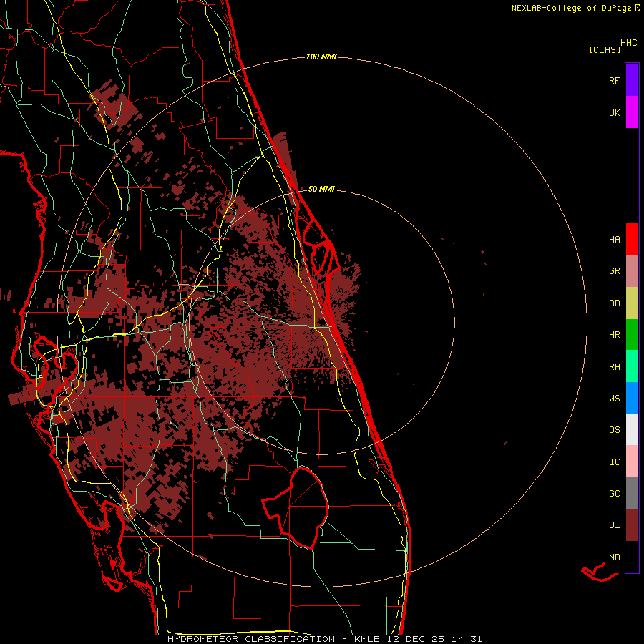The width and height of the screenshot is (644, 644).
Task: Click the RA legend label
Action: point(614,367)
